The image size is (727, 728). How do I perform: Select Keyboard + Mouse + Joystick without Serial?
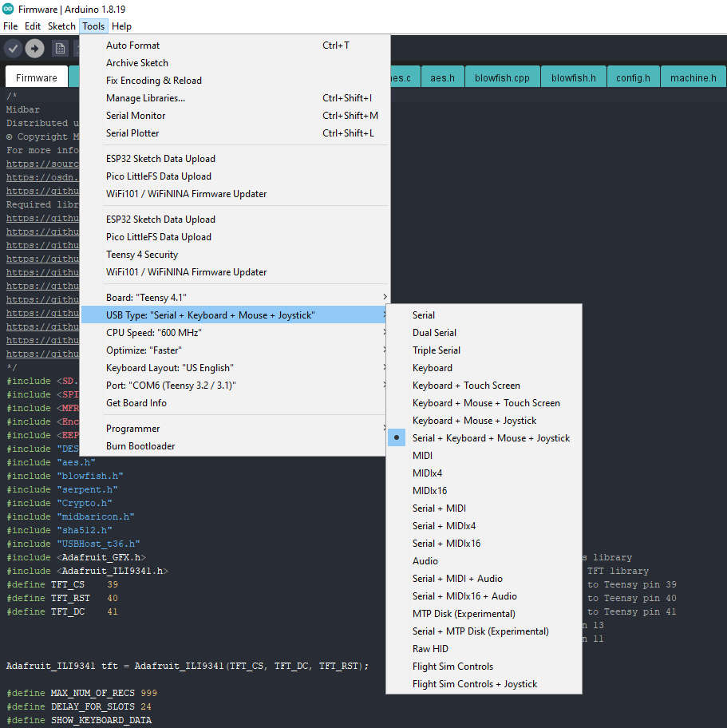[x=484, y=421]
